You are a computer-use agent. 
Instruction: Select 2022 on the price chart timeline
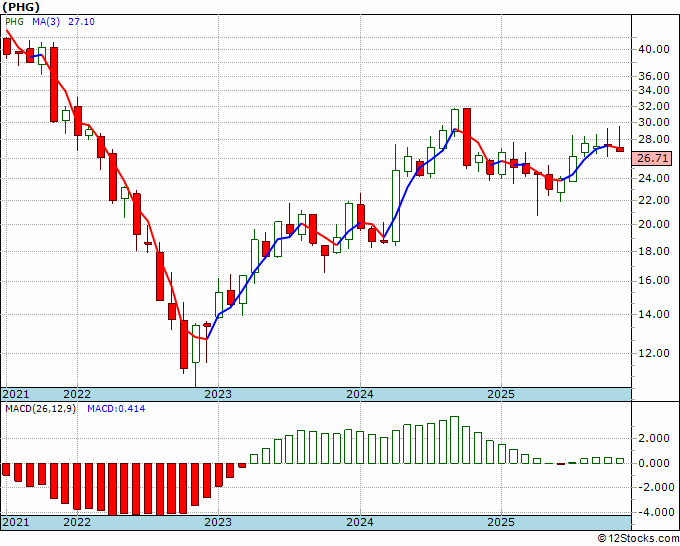point(77,394)
